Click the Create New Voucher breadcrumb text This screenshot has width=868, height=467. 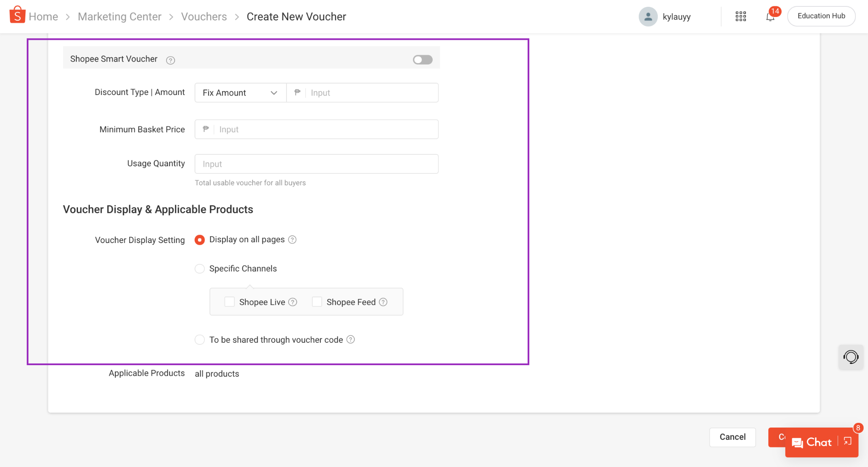pos(296,17)
